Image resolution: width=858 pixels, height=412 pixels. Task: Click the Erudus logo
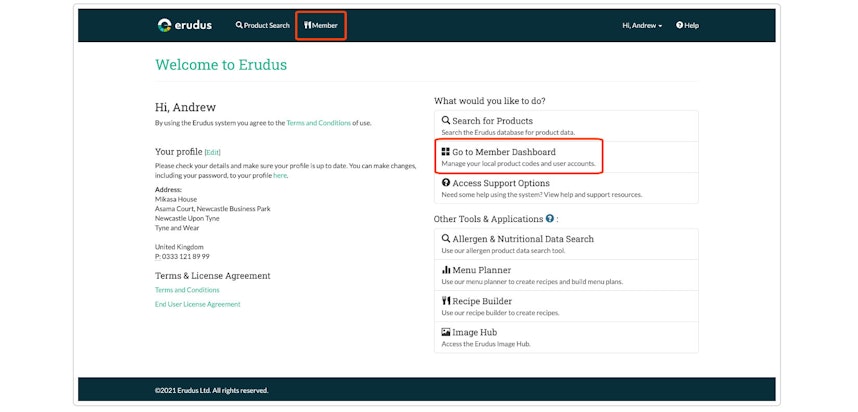pos(184,25)
